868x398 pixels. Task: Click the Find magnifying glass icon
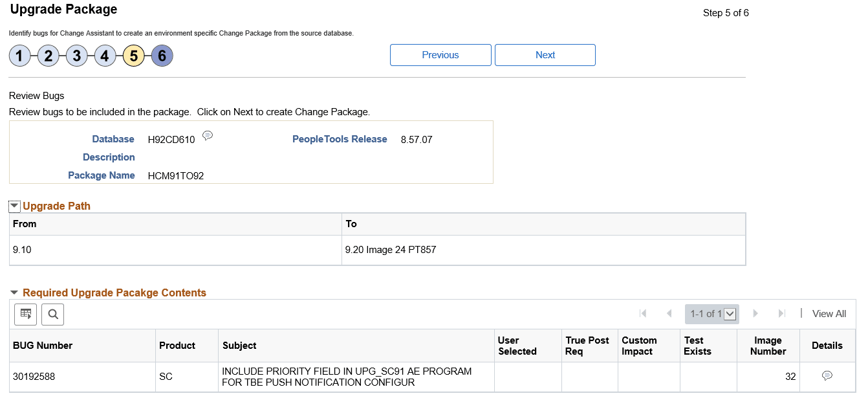tap(52, 314)
